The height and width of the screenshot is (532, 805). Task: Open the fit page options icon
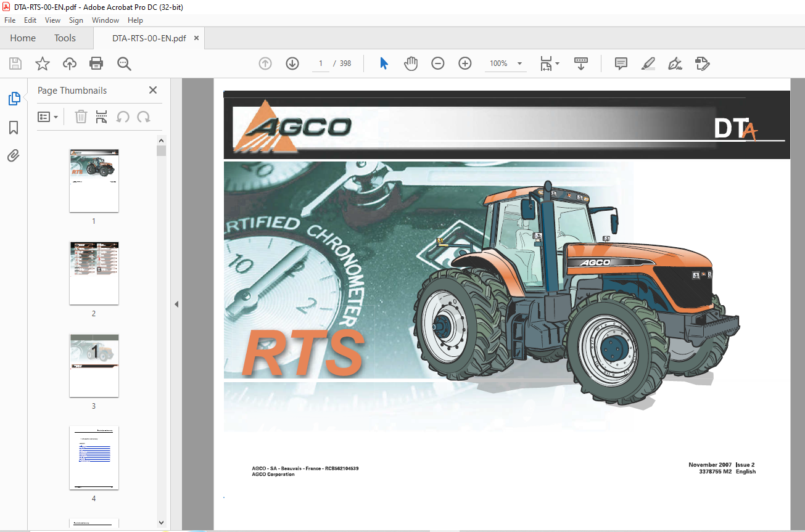(547, 63)
